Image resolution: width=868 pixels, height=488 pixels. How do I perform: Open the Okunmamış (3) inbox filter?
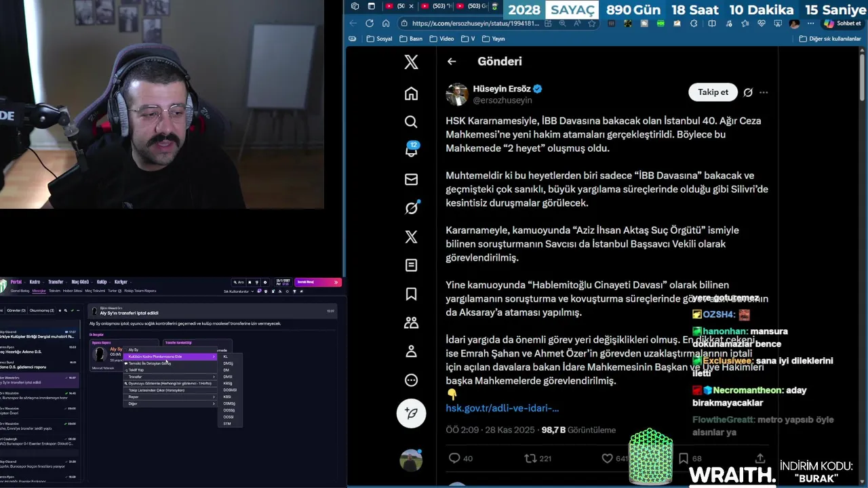41,310
